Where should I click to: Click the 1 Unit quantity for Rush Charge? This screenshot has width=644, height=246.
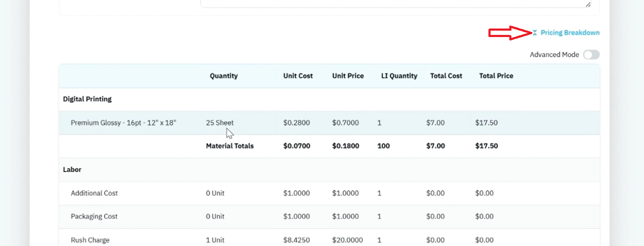[x=215, y=240]
